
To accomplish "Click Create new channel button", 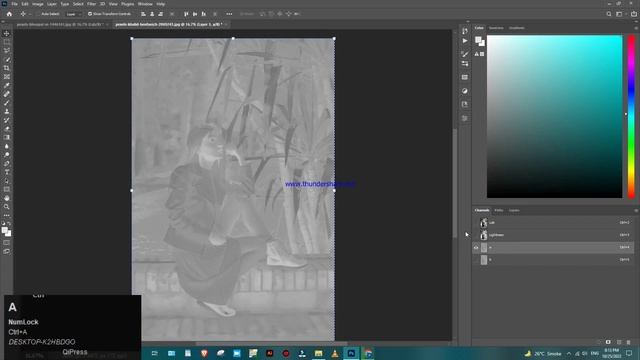I will tap(619, 342).
